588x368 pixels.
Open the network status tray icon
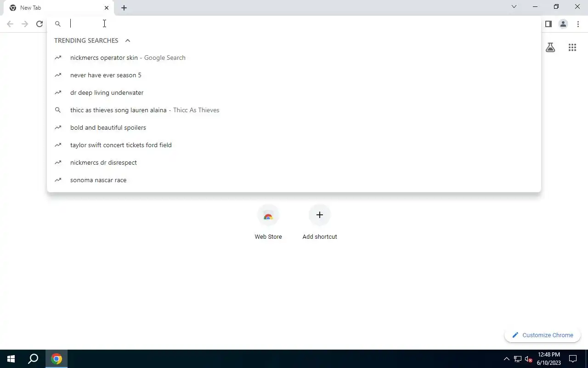coord(517,359)
